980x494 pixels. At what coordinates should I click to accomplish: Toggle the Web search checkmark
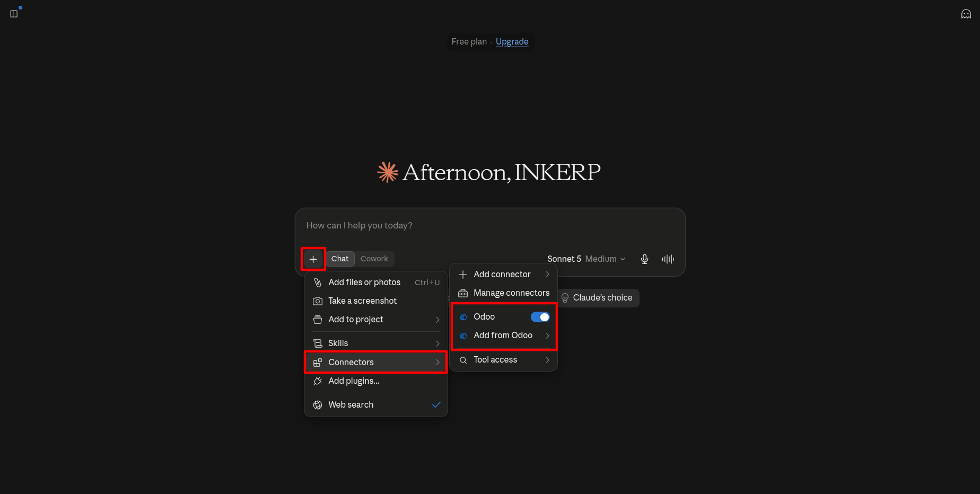(436, 405)
